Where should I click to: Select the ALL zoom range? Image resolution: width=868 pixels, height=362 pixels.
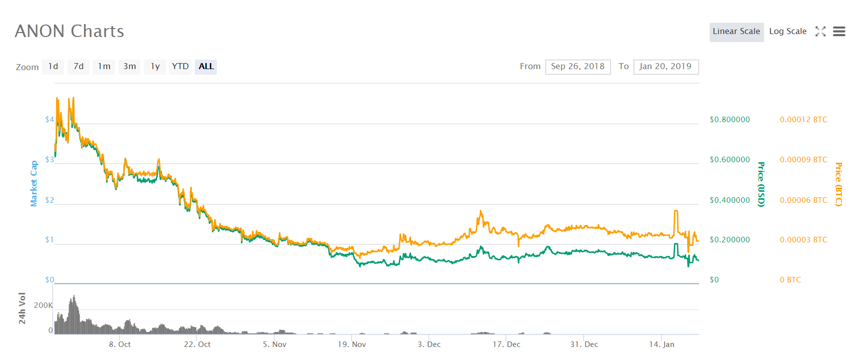[206, 67]
